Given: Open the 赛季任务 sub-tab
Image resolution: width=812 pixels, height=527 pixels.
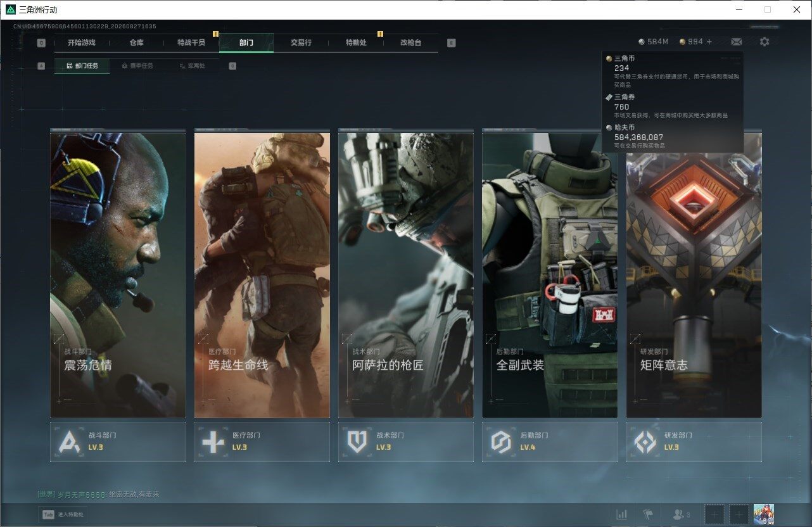Looking at the screenshot, I should click(x=137, y=66).
